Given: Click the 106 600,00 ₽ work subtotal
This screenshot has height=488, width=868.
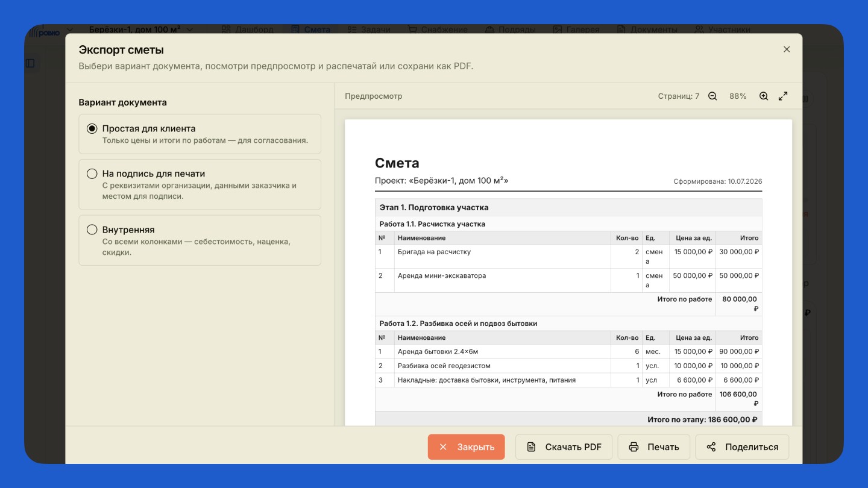Looking at the screenshot, I should (738, 399).
